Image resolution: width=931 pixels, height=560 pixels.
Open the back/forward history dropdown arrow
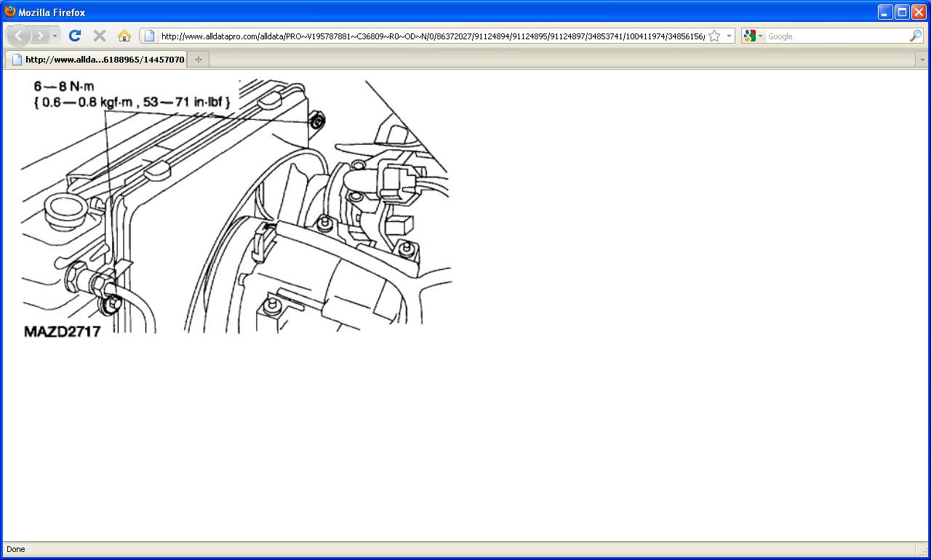tap(55, 36)
